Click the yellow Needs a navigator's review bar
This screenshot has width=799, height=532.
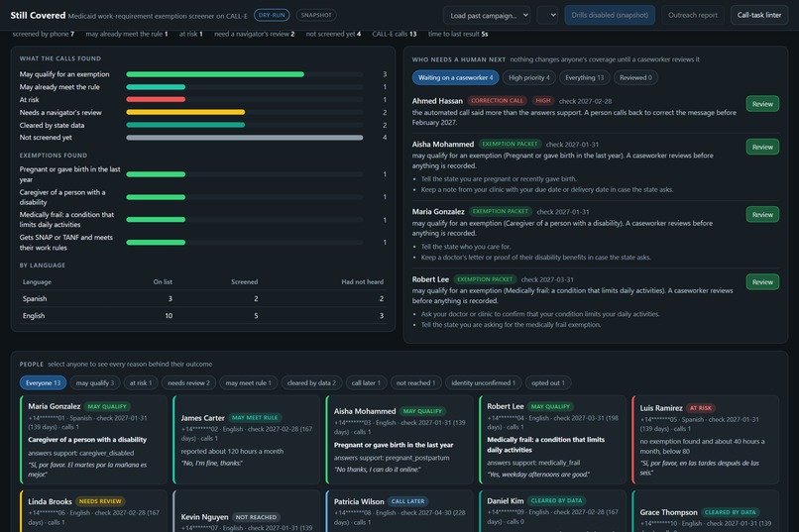coord(185,112)
